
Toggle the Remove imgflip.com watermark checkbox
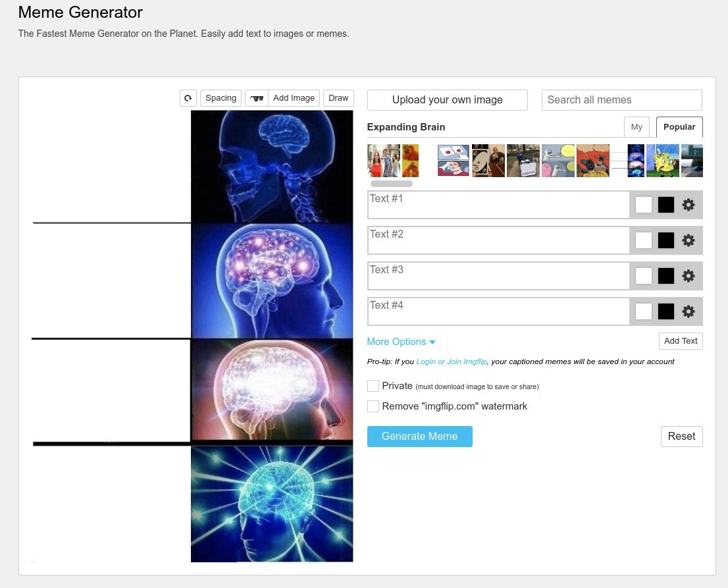pyautogui.click(x=373, y=406)
